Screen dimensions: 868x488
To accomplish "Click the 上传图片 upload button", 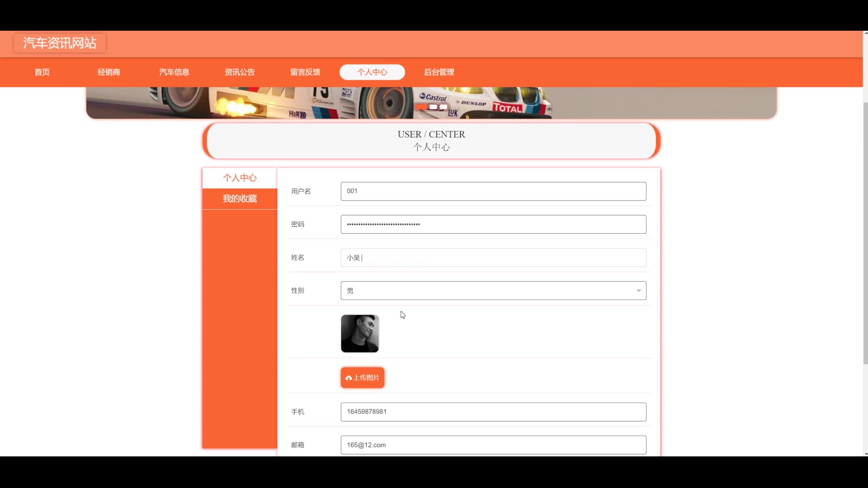I will click(363, 378).
